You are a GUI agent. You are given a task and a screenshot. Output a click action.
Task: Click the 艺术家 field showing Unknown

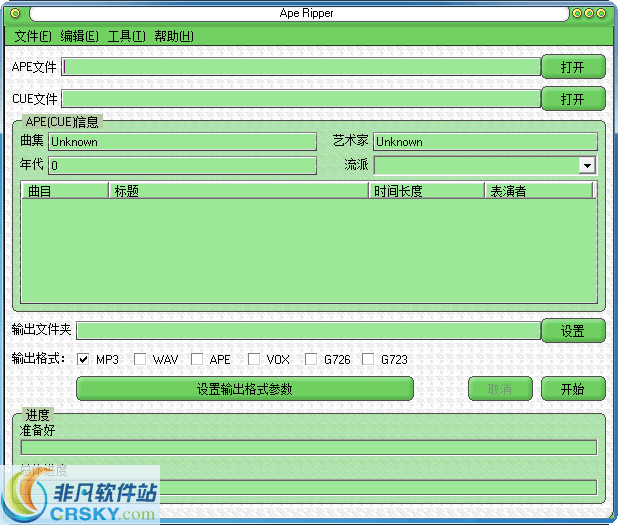pos(485,141)
